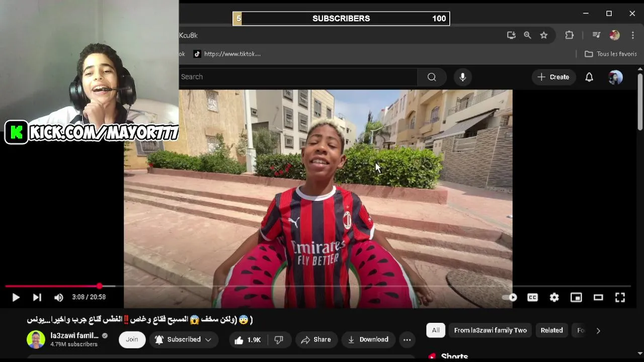644x362 pixels.
Task: Select the All filter chip
Action: pos(436,330)
